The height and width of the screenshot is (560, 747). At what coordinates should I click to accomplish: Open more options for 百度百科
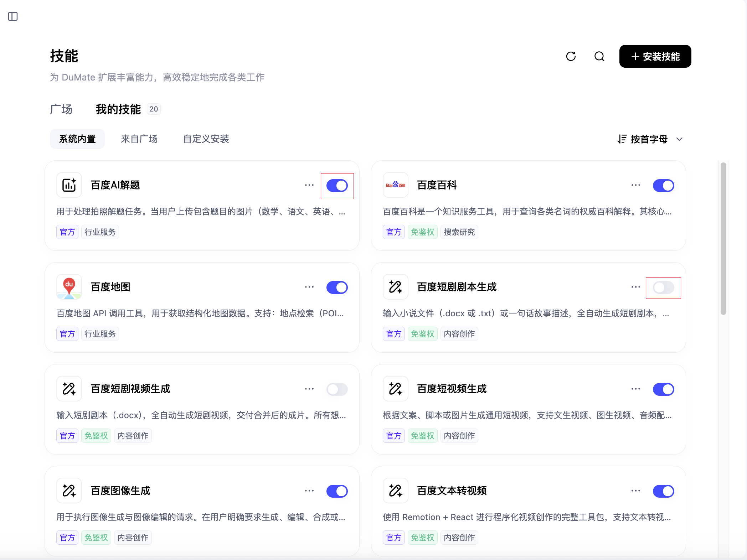point(636,185)
